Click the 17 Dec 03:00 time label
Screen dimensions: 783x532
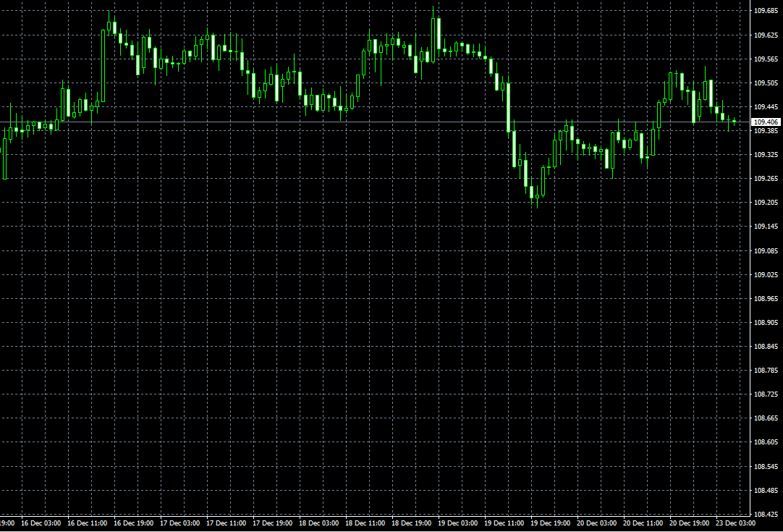179,523
